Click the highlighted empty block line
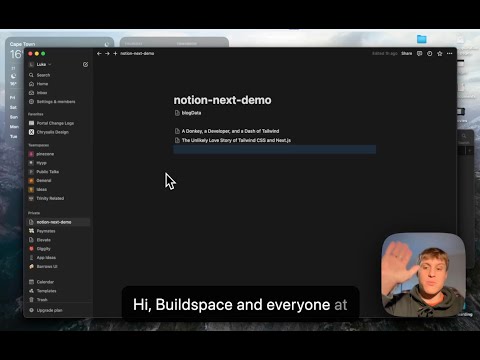 pyautogui.click(x=275, y=149)
